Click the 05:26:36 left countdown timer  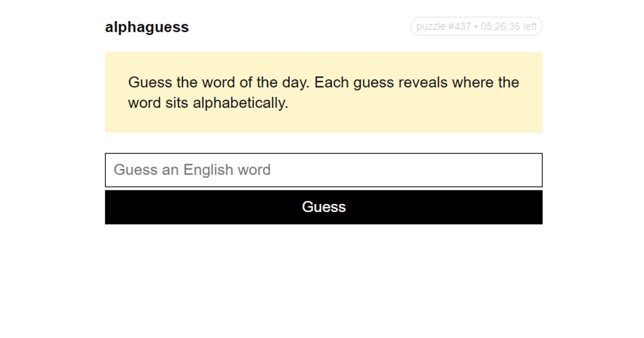[x=508, y=26]
